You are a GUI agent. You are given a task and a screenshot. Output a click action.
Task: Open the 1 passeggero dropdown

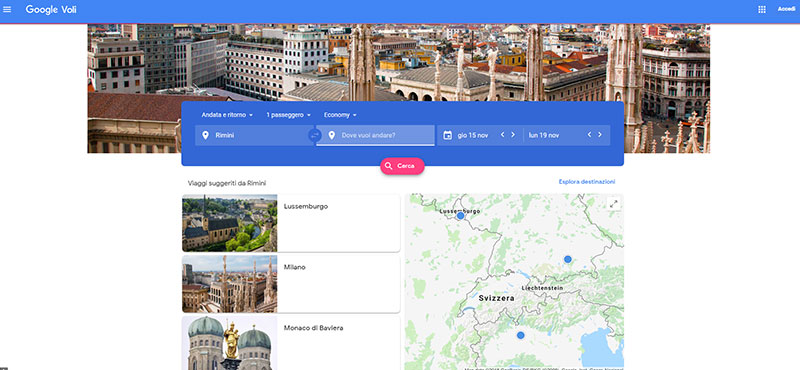(288, 115)
